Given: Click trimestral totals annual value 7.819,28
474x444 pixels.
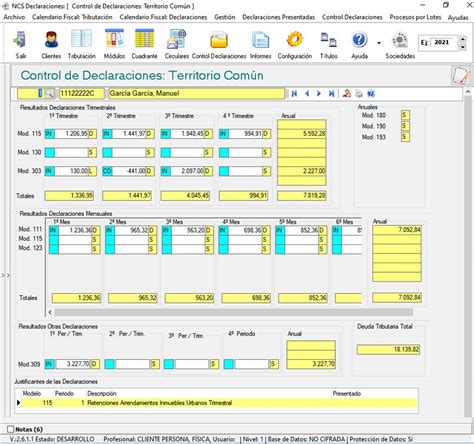Looking at the screenshot, I should [x=302, y=196].
